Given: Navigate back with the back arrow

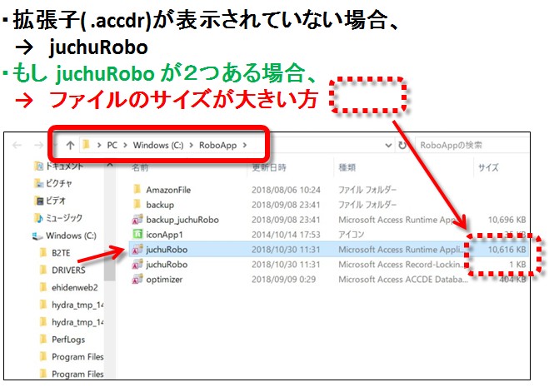Looking at the screenshot, I should 17,145.
